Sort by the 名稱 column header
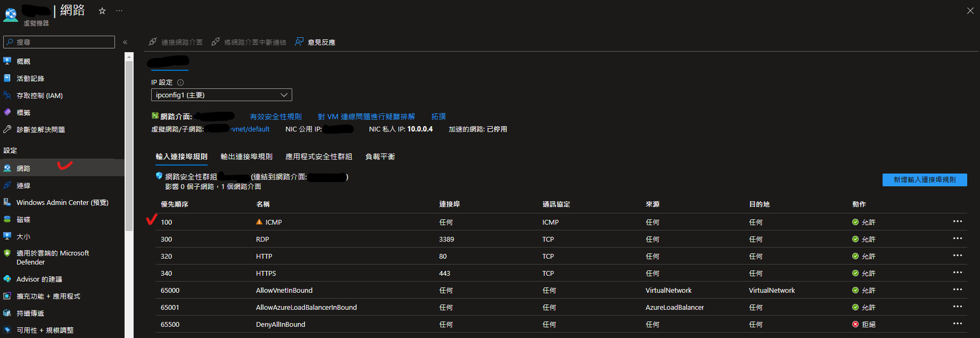The height and width of the screenshot is (338, 980). [263, 204]
